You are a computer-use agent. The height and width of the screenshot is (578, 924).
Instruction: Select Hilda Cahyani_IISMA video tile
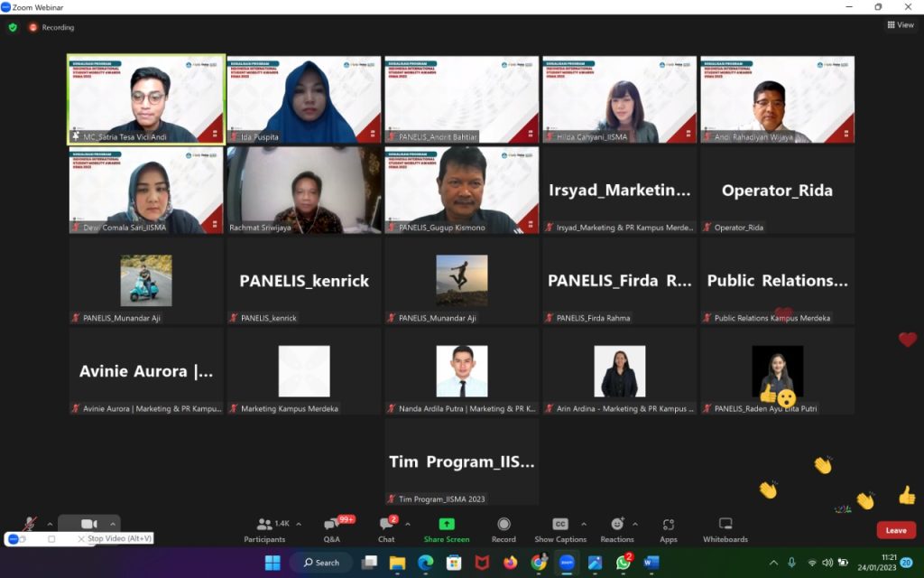point(619,99)
